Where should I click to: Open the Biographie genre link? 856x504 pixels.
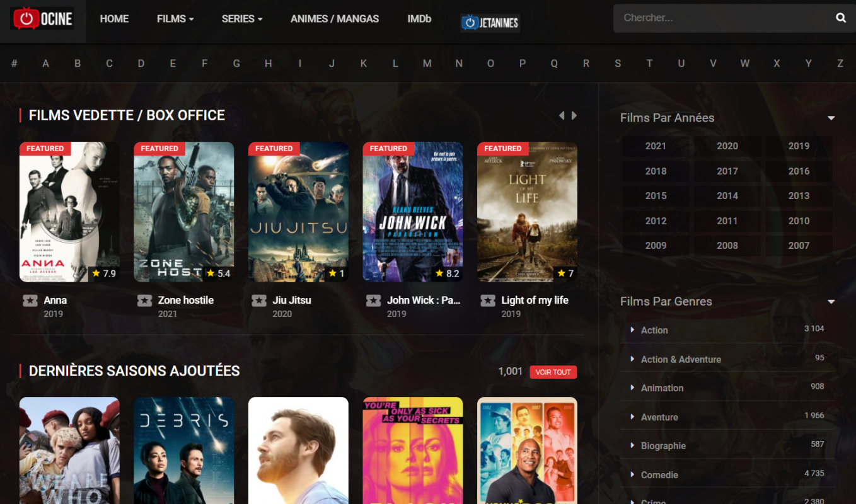(x=663, y=446)
